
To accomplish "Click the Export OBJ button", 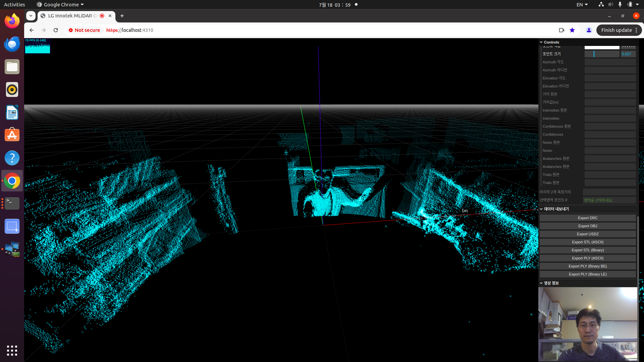I will pyautogui.click(x=587, y=226).
